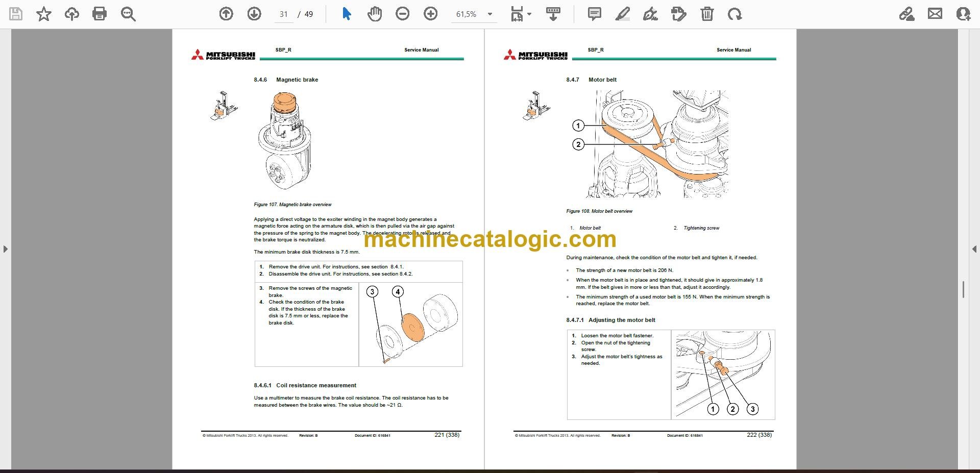Click the motor belt adjustment diagram
Screen dimensions: 980x473
[x=723, y=375]
